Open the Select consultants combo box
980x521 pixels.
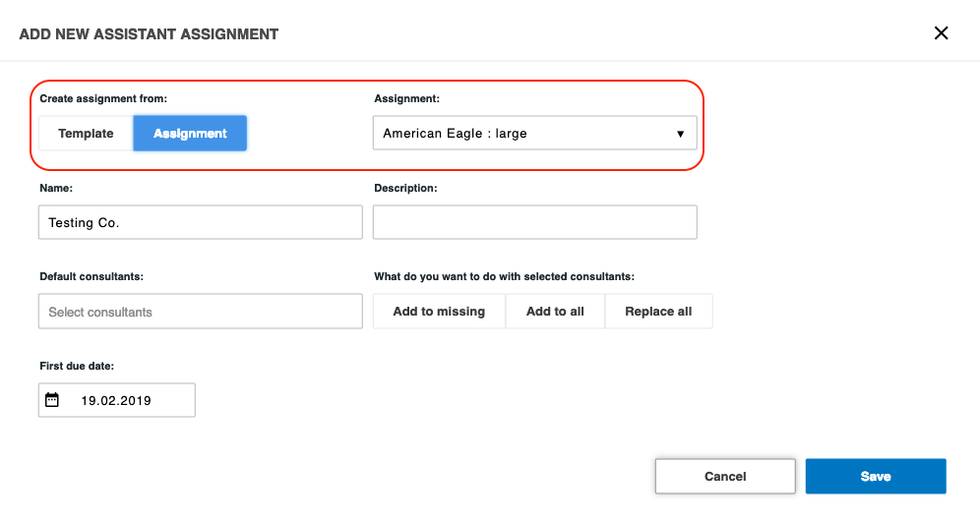(201, 312)
